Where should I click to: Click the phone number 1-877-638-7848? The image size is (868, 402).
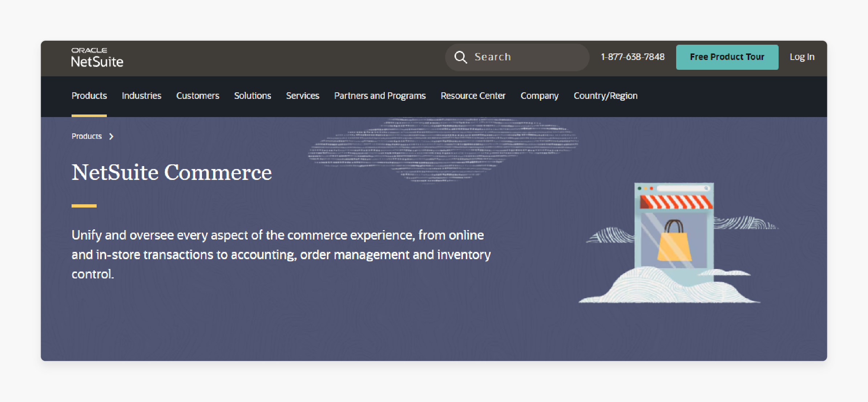tap(633, 57)
